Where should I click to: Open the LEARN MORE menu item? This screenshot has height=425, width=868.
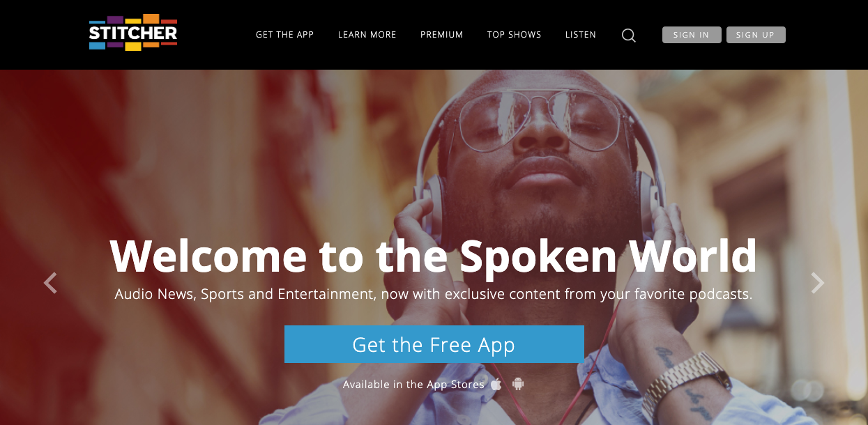point(367,35)
